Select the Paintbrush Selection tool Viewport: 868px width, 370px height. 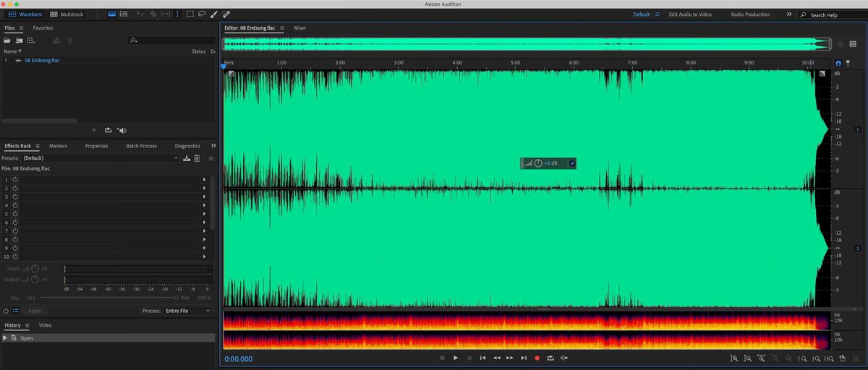pyautogui.click(x=214, y=14)
